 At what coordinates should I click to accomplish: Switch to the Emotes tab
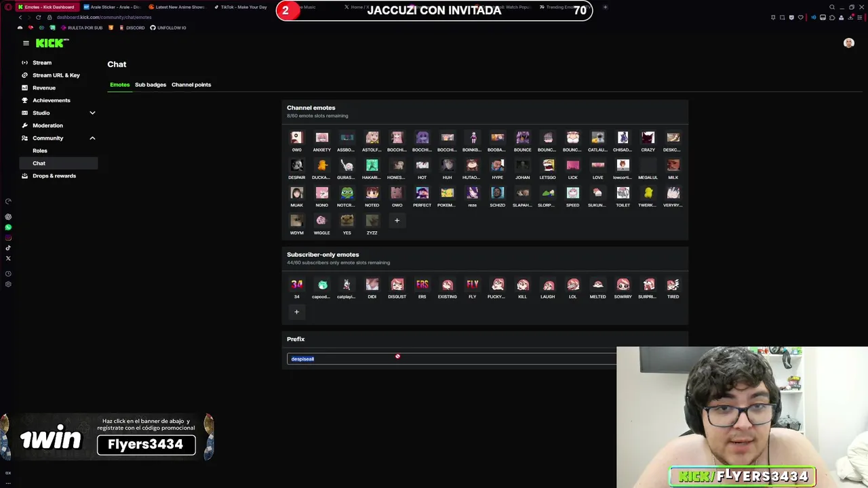[119, 85]
